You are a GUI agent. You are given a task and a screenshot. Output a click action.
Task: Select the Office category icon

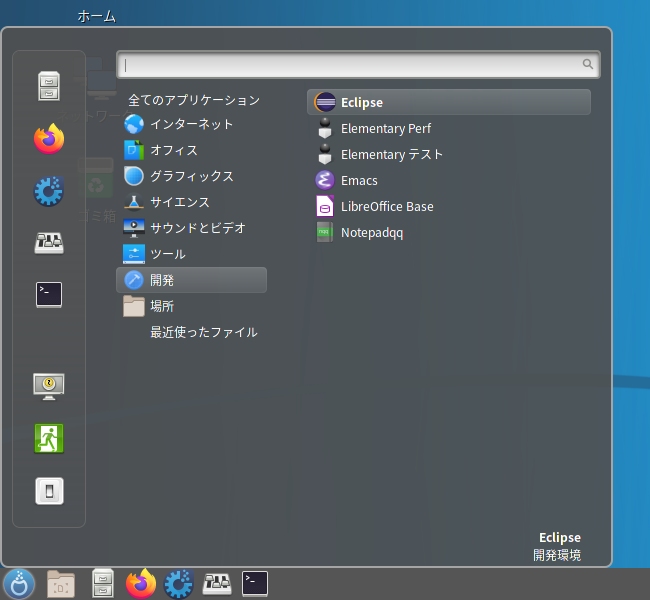tap(134, 150)
